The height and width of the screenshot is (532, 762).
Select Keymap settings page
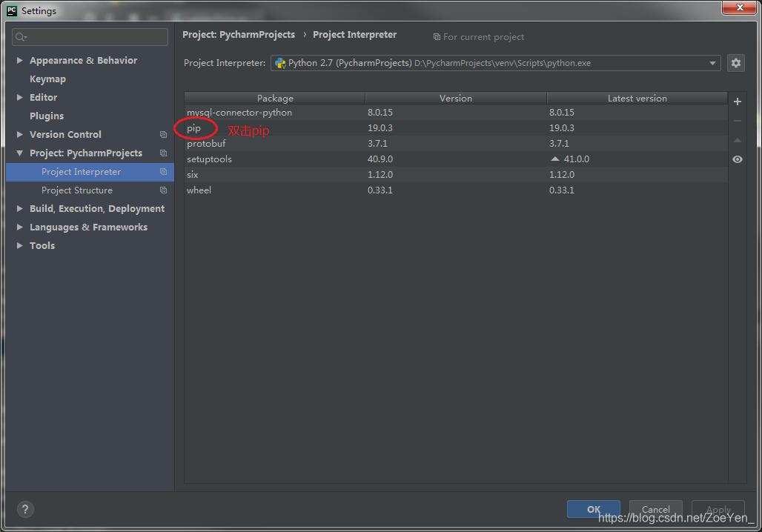coord(47,79)
